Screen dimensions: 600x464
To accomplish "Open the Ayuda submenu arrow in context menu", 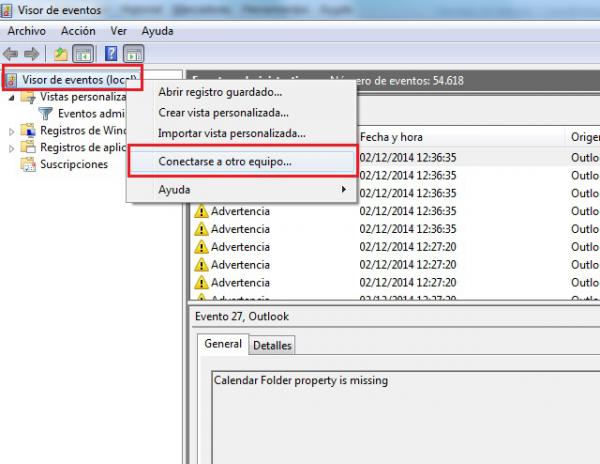I will click(x=344, y=189).
